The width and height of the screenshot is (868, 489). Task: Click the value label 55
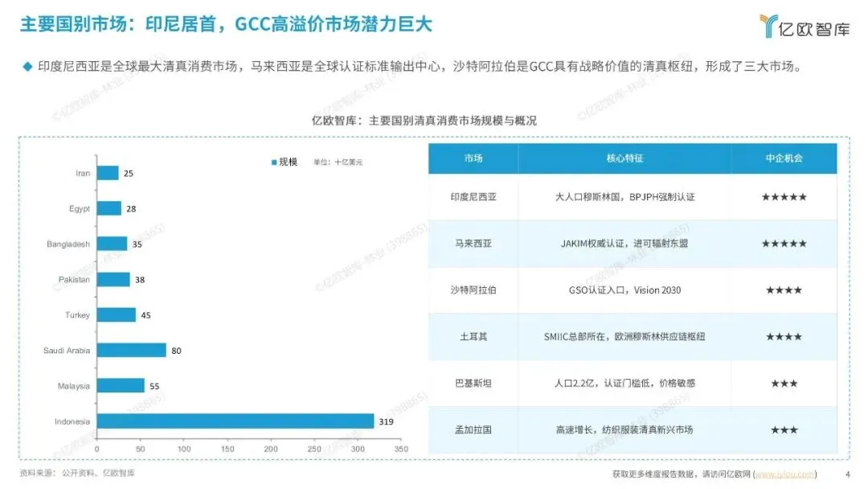[x=154, y=387]
